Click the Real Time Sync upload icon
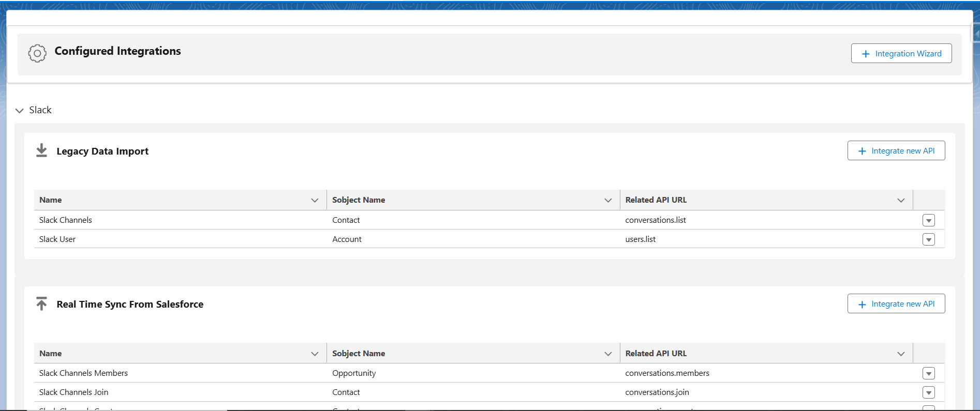Viewport: 980px width, 411px height. [42, 303]
